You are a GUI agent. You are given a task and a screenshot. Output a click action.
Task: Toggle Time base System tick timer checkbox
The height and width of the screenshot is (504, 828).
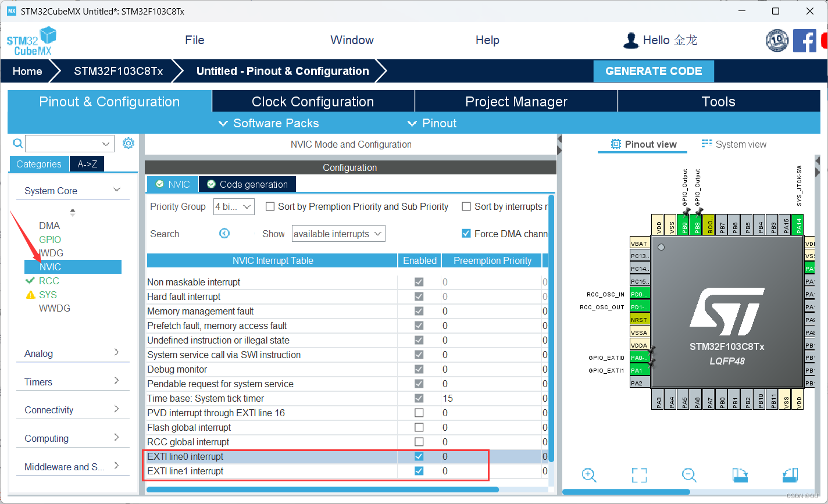(x=419, y=398)
